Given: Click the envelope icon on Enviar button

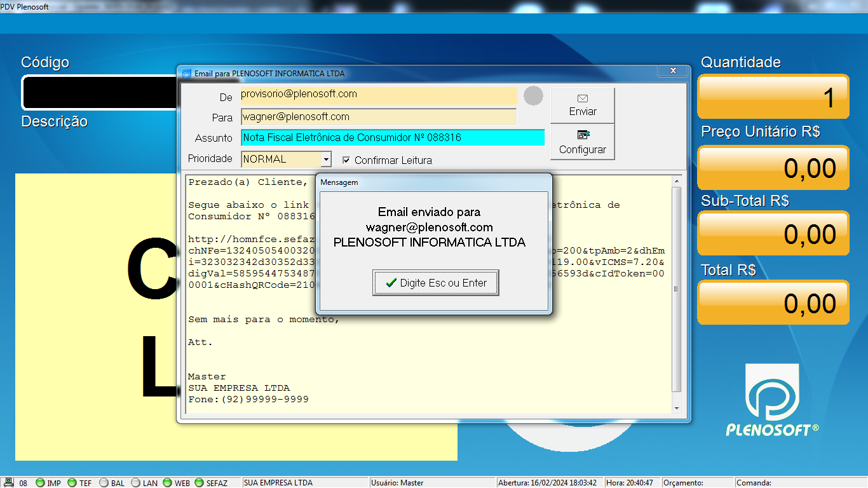Looking at the screenshot, I should point(583,98).
